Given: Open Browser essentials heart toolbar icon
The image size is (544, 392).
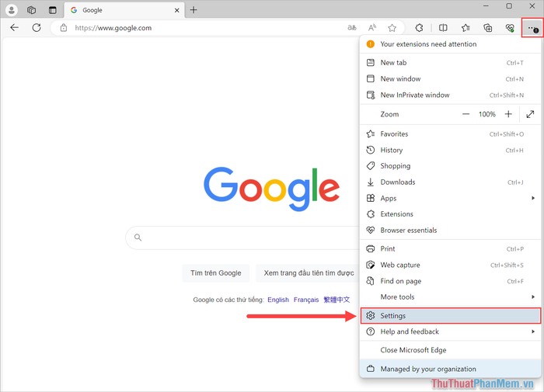Looking at the screenshot, I should pos(510,28).
